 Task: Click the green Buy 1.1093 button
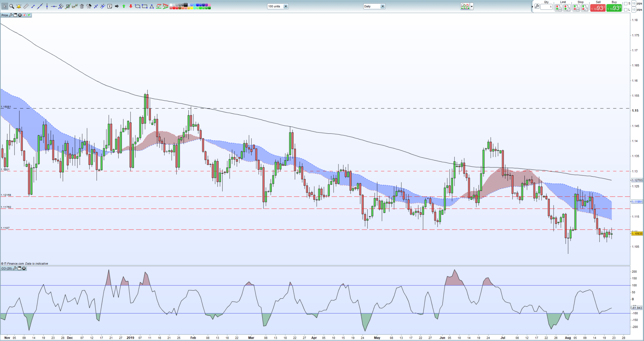[614, 8]
